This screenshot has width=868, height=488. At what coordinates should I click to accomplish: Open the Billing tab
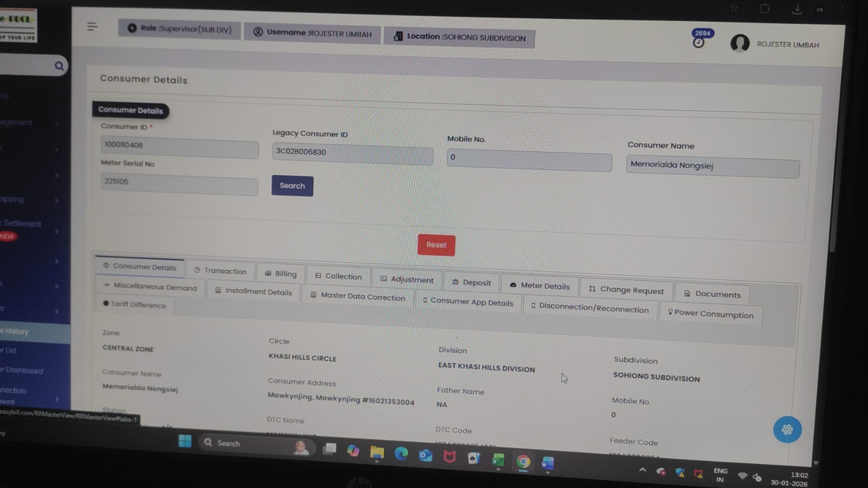(x=281, y=274)
